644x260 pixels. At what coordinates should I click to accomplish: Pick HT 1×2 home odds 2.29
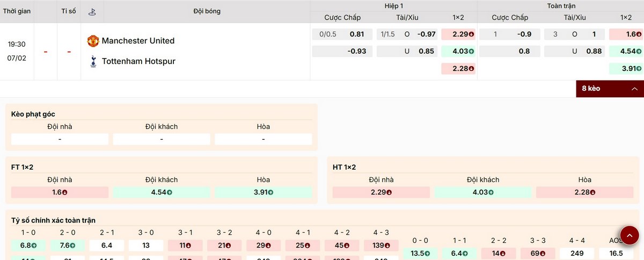pos(381,192)
